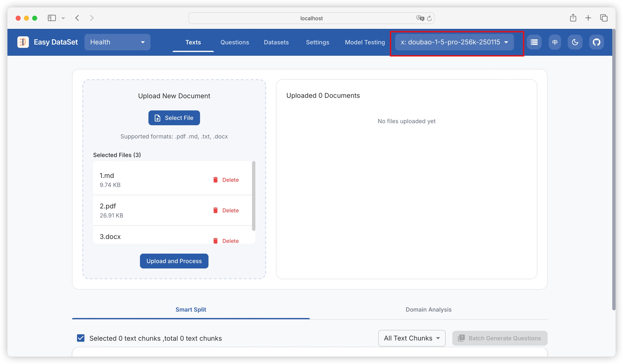The height and width of the screenshot is (364, 623).
Task: Click the Safari share icon
Action: (x=573, y=18)
